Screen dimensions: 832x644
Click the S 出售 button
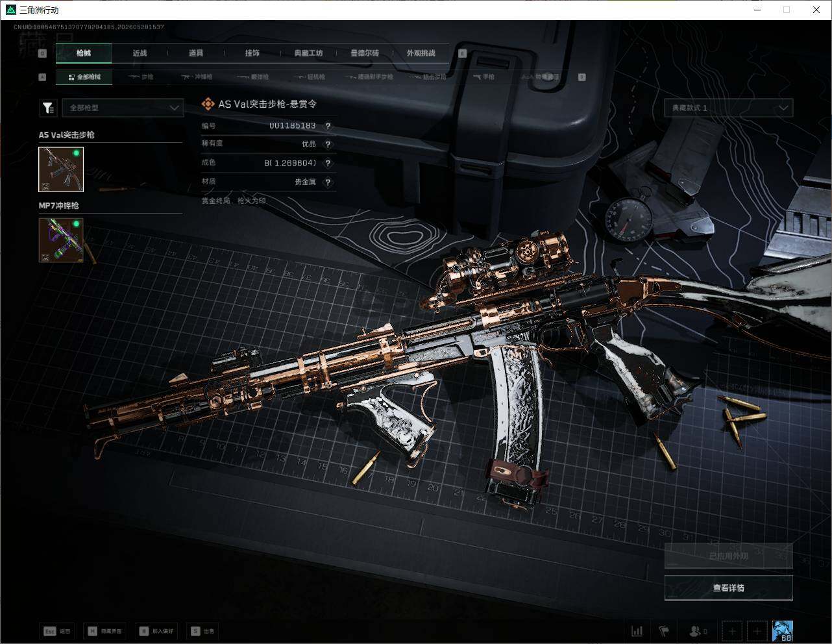click(203, 631)
